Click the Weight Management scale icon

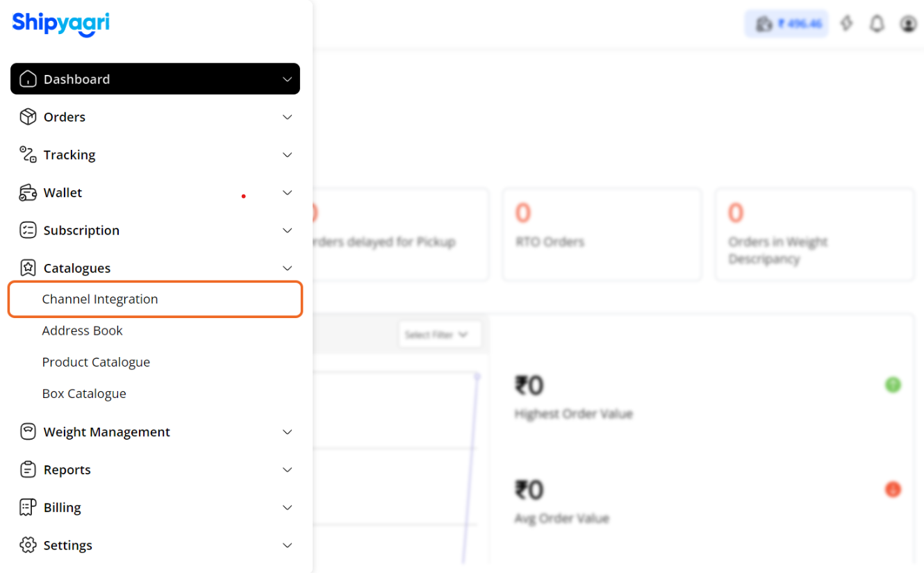(x=28, y=431)
